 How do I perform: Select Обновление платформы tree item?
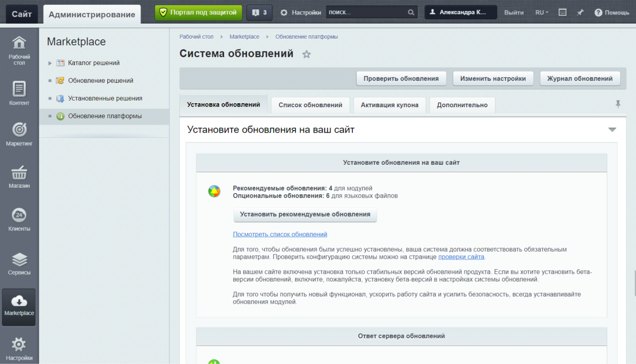[105, 116]
